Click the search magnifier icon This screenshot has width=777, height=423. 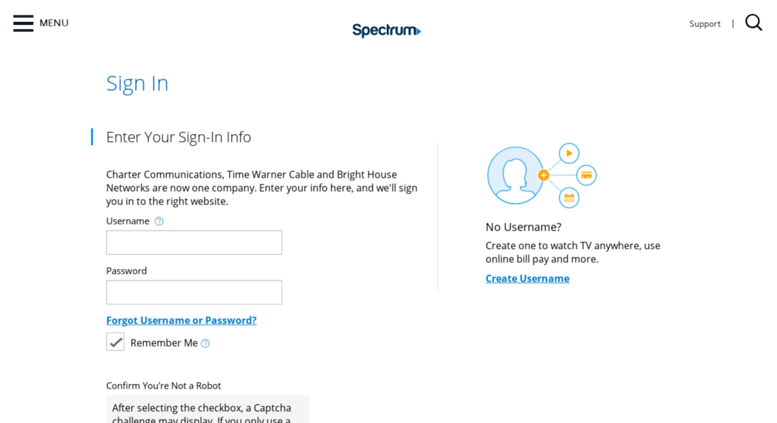753,23
